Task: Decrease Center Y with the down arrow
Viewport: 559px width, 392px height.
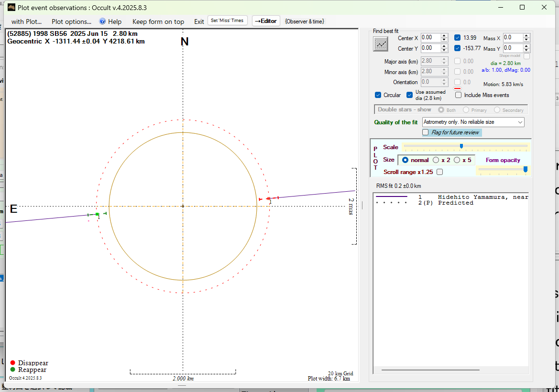Action: (444, 50)
